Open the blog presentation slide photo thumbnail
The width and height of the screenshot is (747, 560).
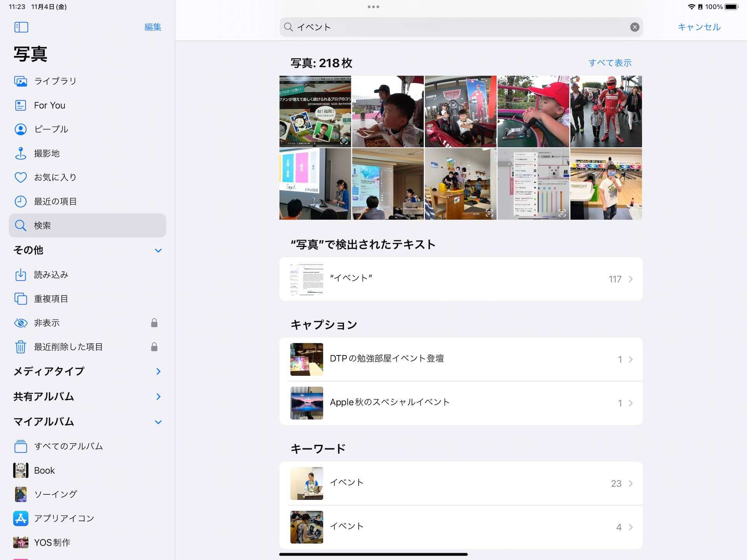tap(315, 111)
